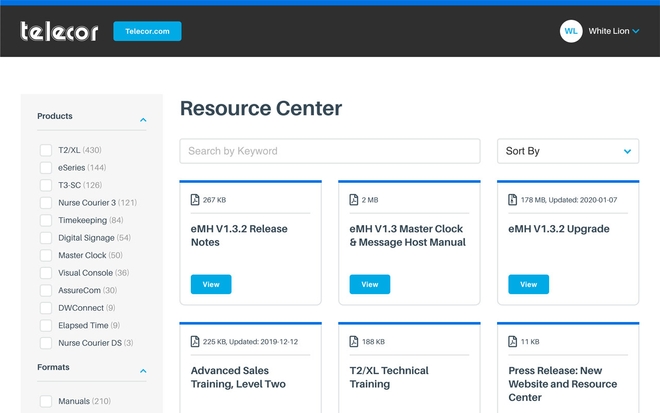Open the Sort By dropdown
The image size is (660, 413).
click(x=568, y=151)
